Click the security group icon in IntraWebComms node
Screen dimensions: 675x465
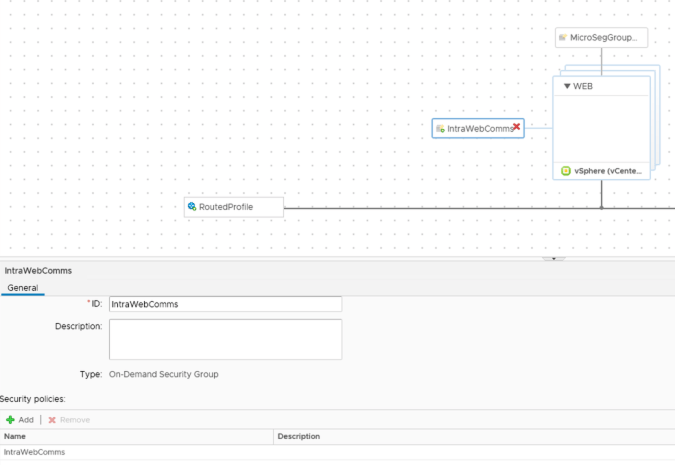[x=440, y=128]
